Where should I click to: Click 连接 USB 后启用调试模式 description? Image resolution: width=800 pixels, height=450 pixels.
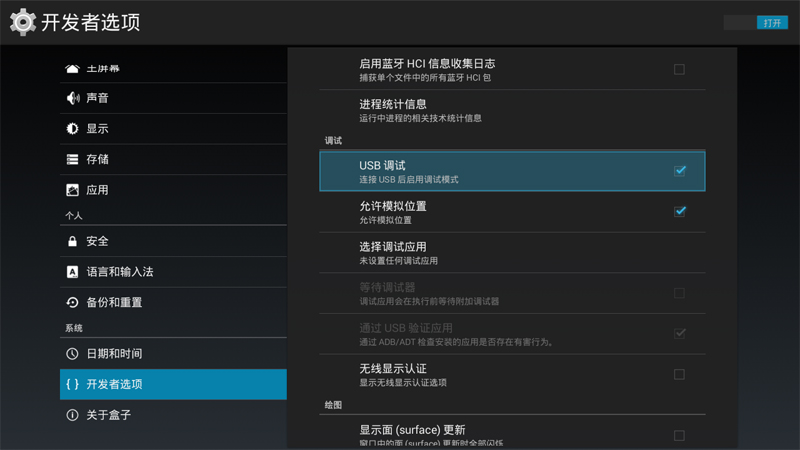click(409, 180)
